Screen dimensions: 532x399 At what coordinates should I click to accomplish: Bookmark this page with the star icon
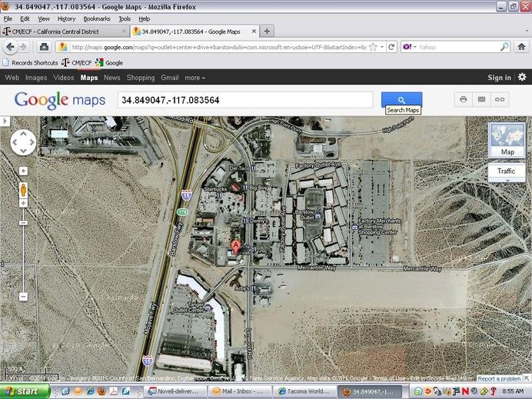[x=373, y=47]
